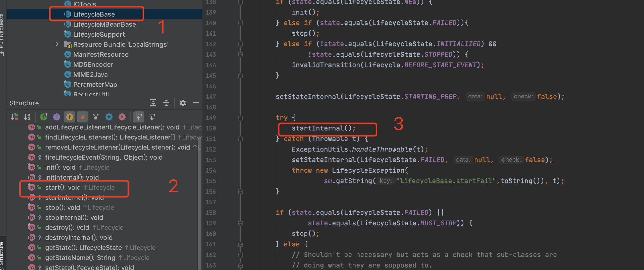Open Structure panel settings gear
This screenshot has width=644, height=270.
[x=183, y=103]
